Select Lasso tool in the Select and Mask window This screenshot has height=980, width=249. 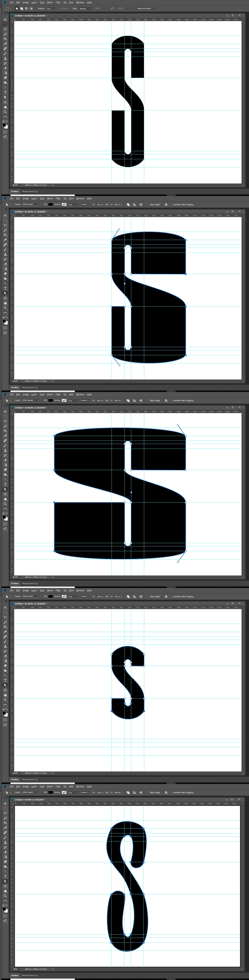(5, 29)
